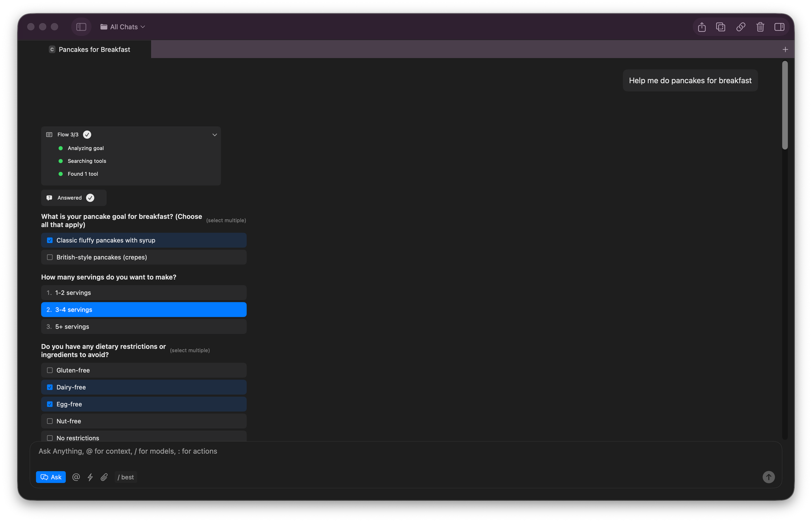The image size is (812, 522).
Task: Click the @ context icon
Action: (76, 477)
